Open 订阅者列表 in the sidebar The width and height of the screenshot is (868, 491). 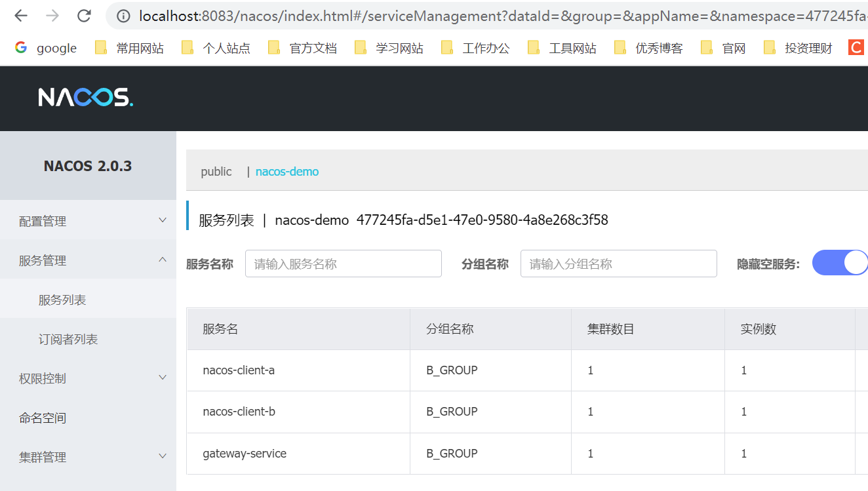pyautogui.click(x=88, y=339)
